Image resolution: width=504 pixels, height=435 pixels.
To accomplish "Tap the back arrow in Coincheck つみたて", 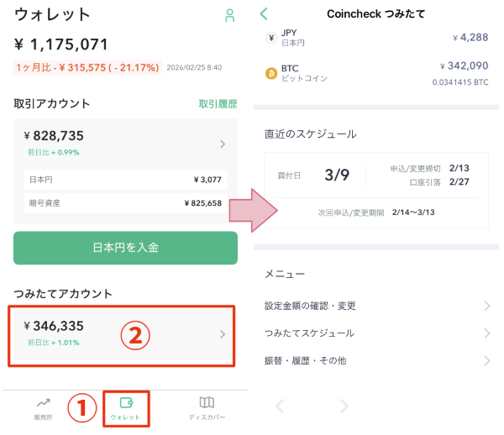I will [265, 13].
